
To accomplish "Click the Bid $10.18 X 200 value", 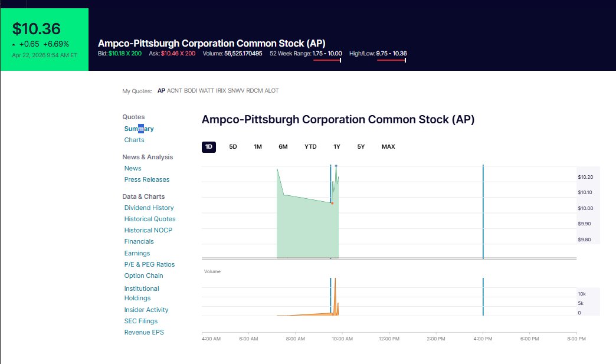I will click(x=125, y=54).
